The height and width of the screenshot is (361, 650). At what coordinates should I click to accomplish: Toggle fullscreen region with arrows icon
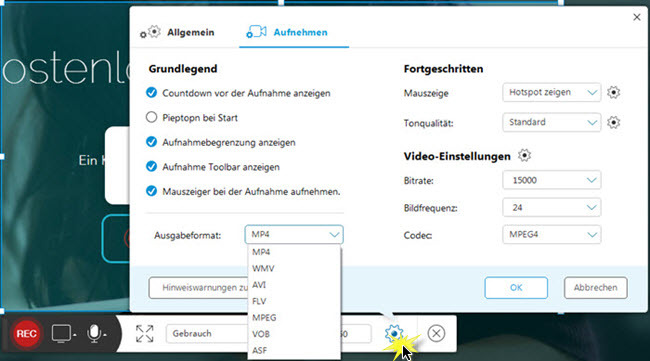point(144,334)
